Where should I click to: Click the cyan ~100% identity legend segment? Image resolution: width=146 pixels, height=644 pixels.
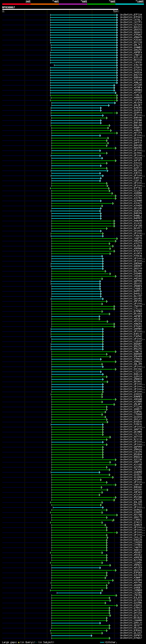point(130,4)
